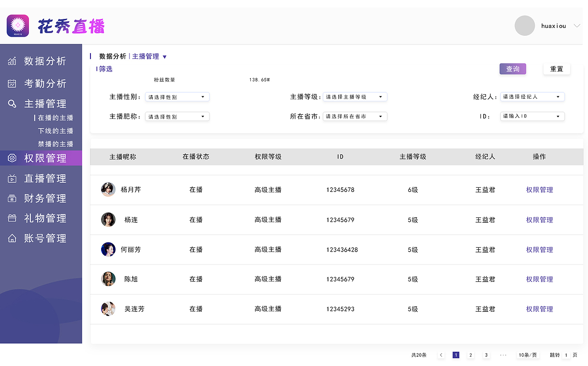
Task: Go to page 3 in pagination
Action: click(486, 355)
